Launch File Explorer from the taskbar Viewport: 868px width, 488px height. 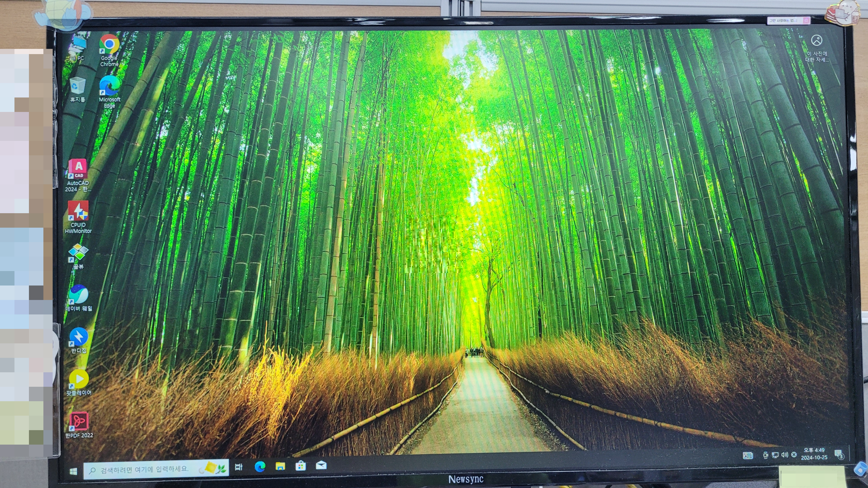pos(280,466)
